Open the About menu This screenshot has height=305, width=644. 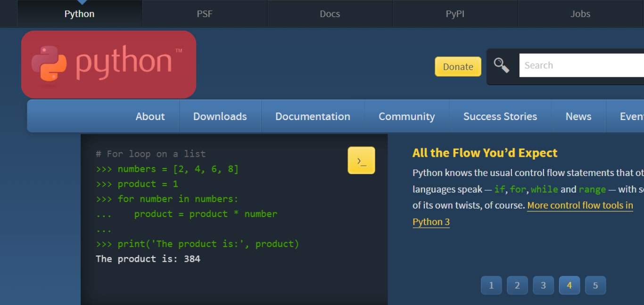point(150,116)
